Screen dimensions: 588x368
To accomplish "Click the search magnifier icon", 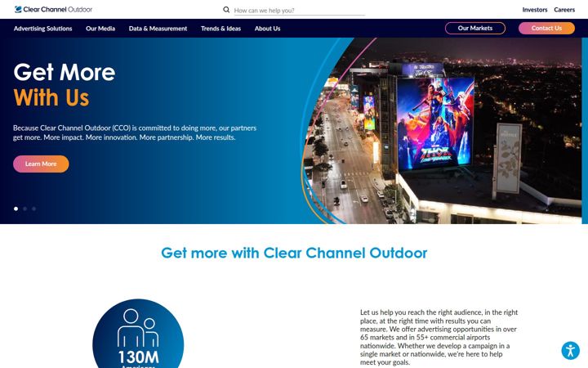I will pos(226,10).
